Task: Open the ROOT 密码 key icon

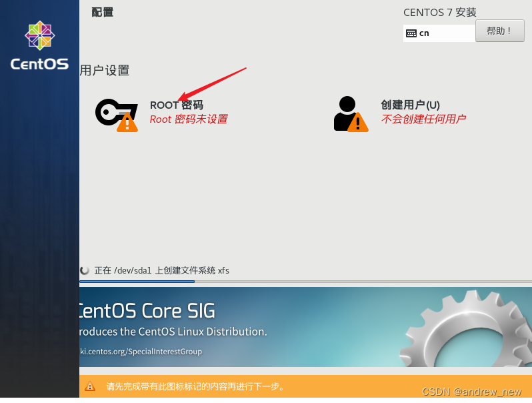Action: (117, 115)
